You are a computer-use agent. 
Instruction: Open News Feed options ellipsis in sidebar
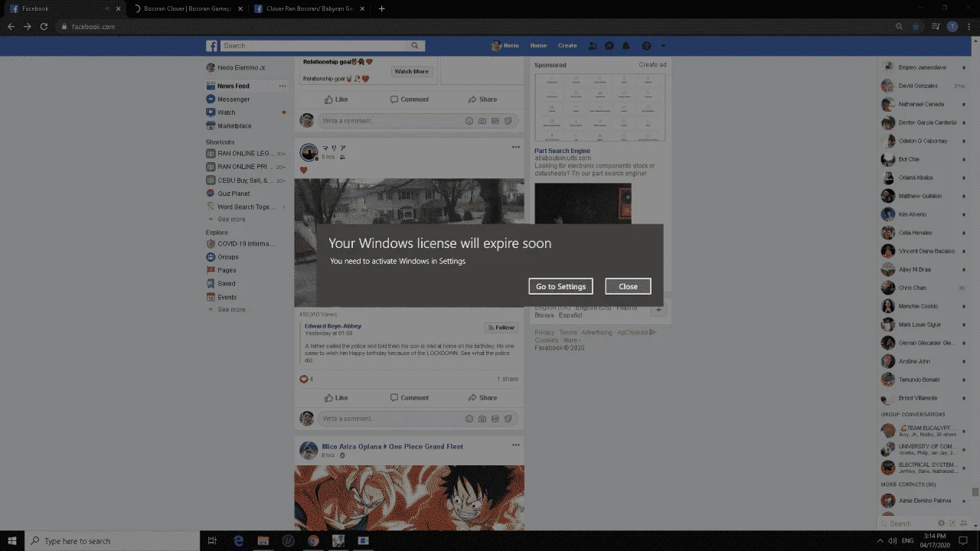(x=283, y=86)
